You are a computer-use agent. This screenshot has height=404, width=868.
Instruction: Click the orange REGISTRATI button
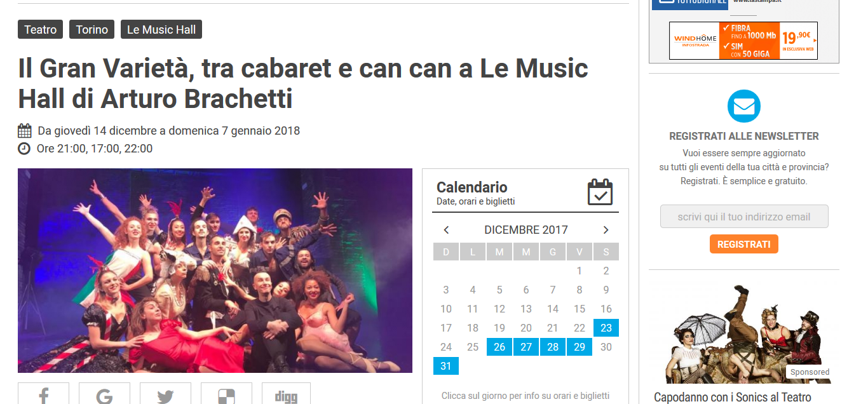point(743,244)
